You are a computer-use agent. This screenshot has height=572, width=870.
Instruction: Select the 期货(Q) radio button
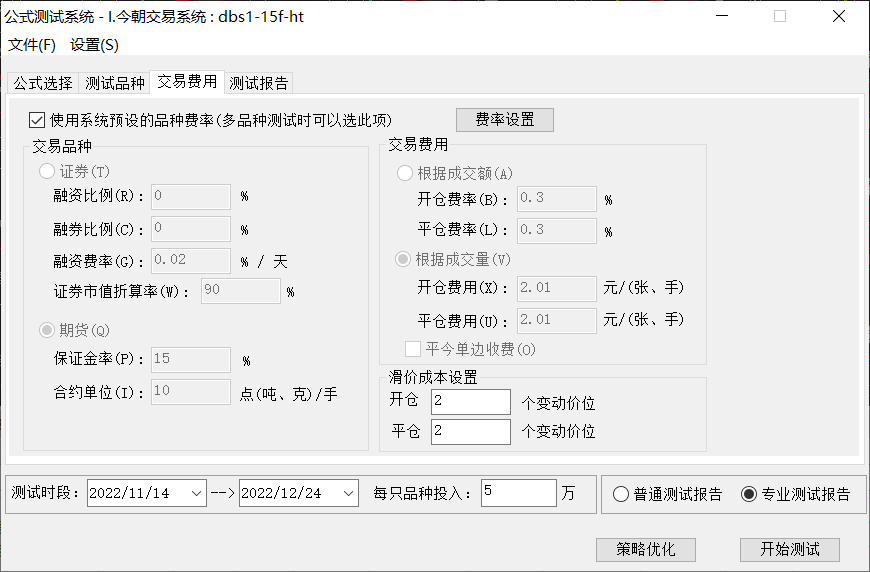pyautogui.click(x=47, y=330)
